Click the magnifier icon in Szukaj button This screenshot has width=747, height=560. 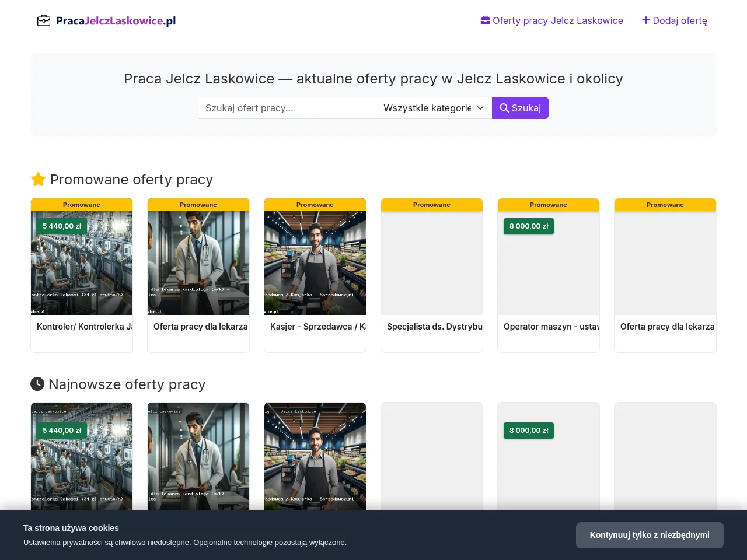point(504,108)
